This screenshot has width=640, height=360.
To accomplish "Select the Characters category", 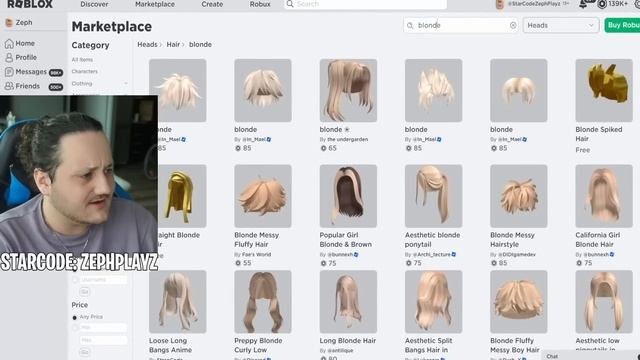I will coord(84,71).
